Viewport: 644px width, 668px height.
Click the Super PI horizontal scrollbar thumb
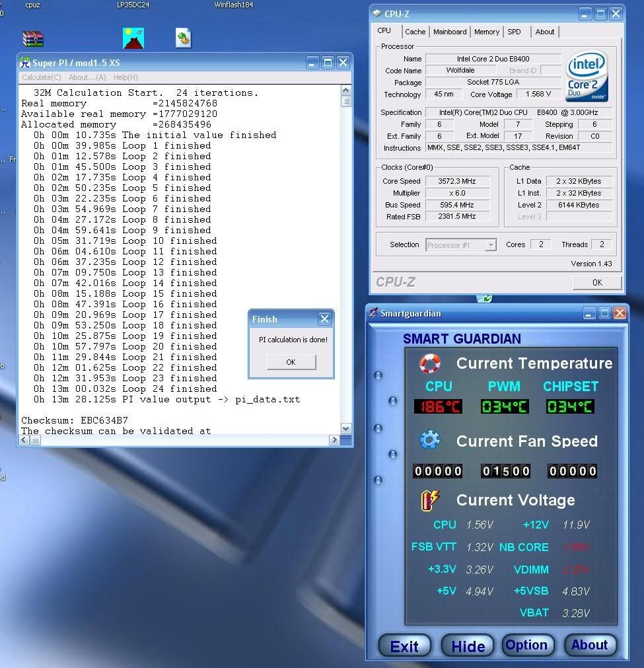coord(35,440)
